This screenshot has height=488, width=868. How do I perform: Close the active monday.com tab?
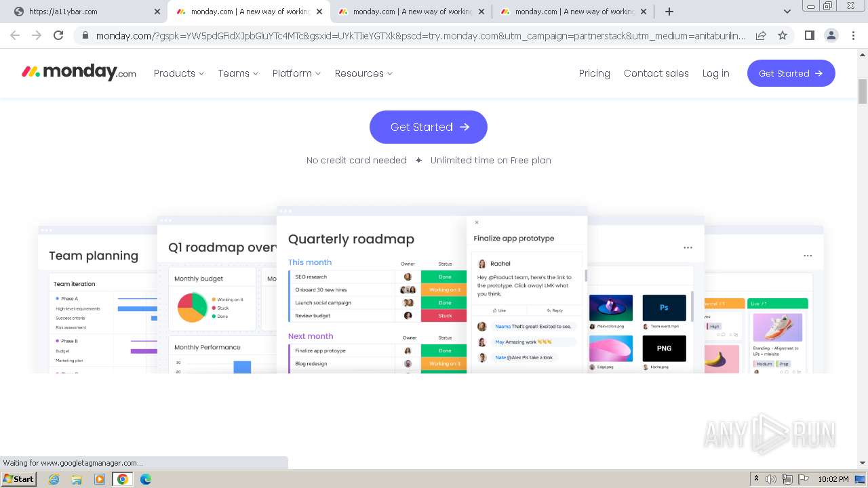(x=319, y=12)
